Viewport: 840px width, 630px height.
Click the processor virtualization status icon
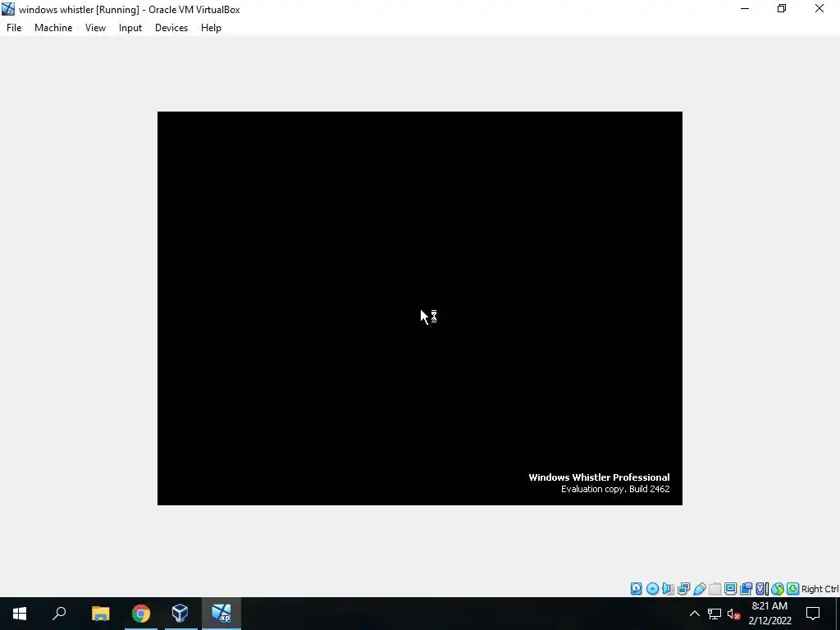click(x=762, y=589)
